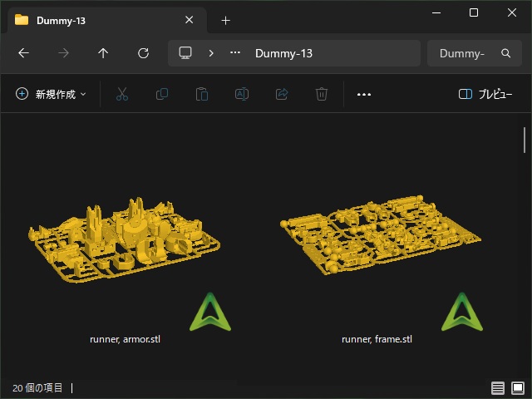Click the runner, armor.stl file name
The width and height of the screenshot is (532, 399).
click(x=125, y=339)
